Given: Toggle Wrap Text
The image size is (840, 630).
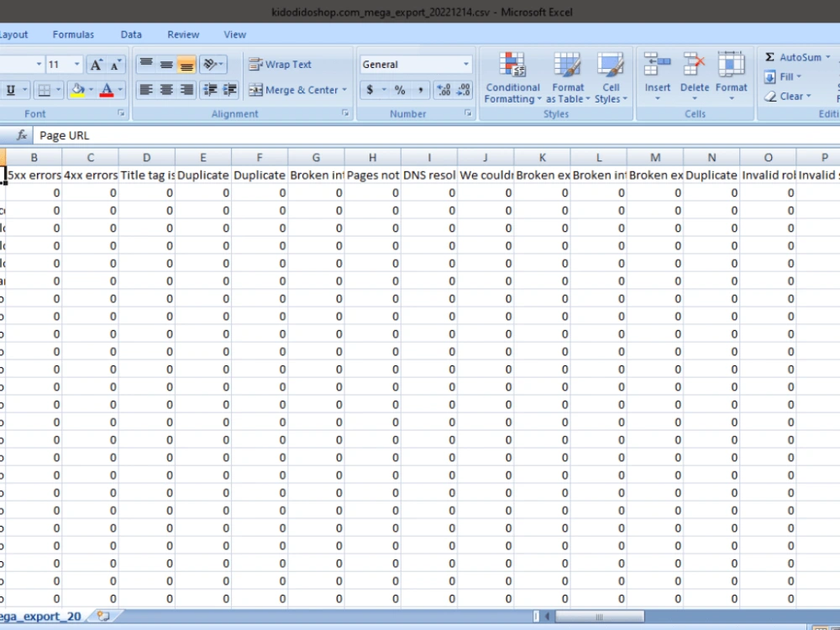Looking at the screenshot, I should [281, 65].
